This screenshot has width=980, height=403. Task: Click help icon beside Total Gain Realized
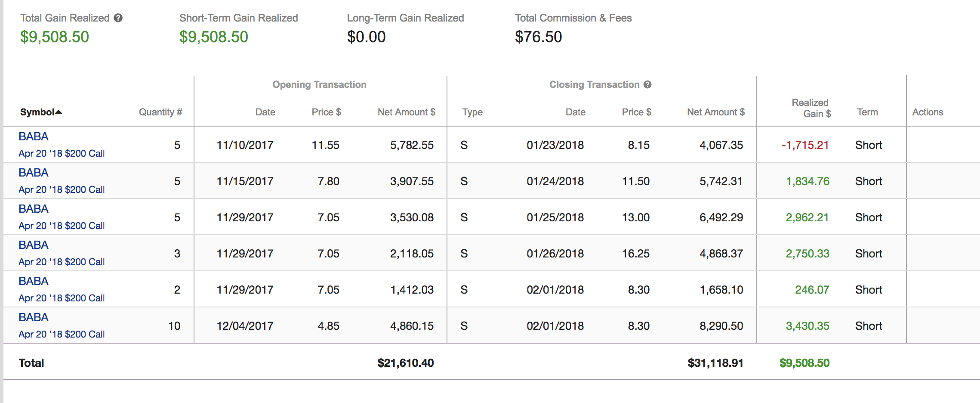118,18
